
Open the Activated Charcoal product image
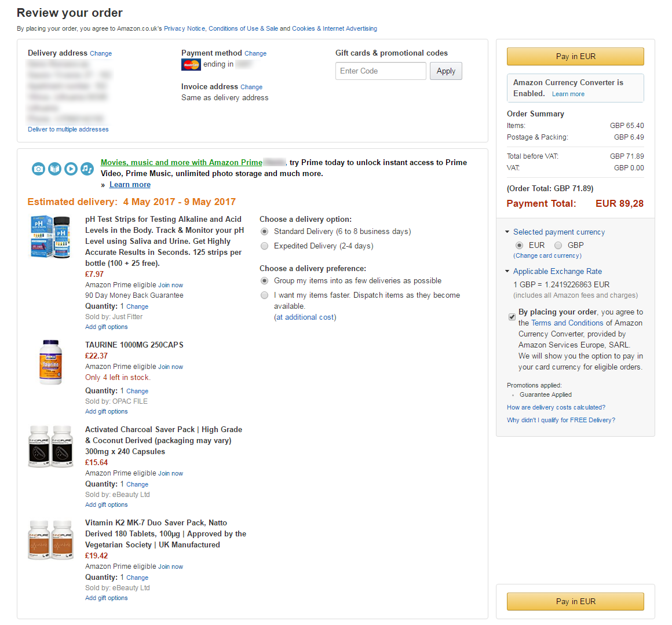(50, 446)
